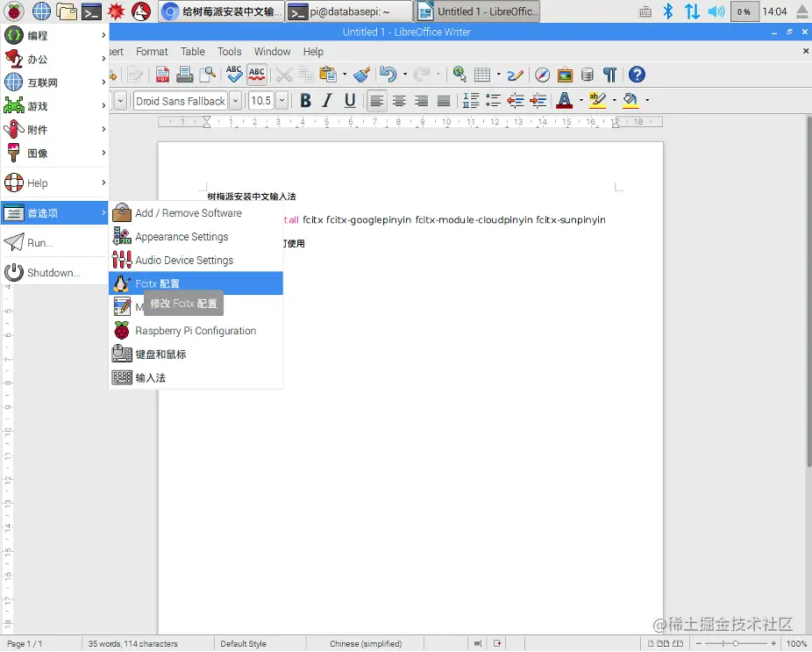The height and width of the screenshot is (652, 812).
Task: Expand Undo history dropdown arrow
Action: pos(404,75)
